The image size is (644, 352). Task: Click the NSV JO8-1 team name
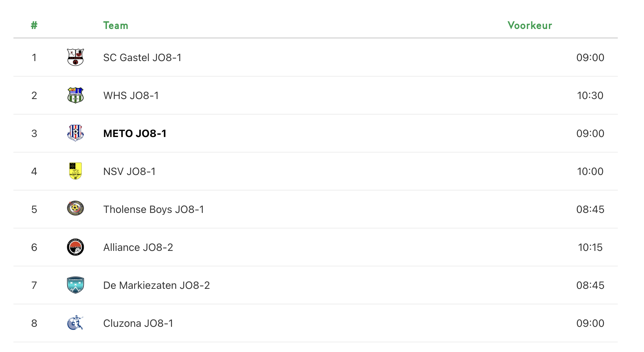pyautogui.click(x=129, y=172)
